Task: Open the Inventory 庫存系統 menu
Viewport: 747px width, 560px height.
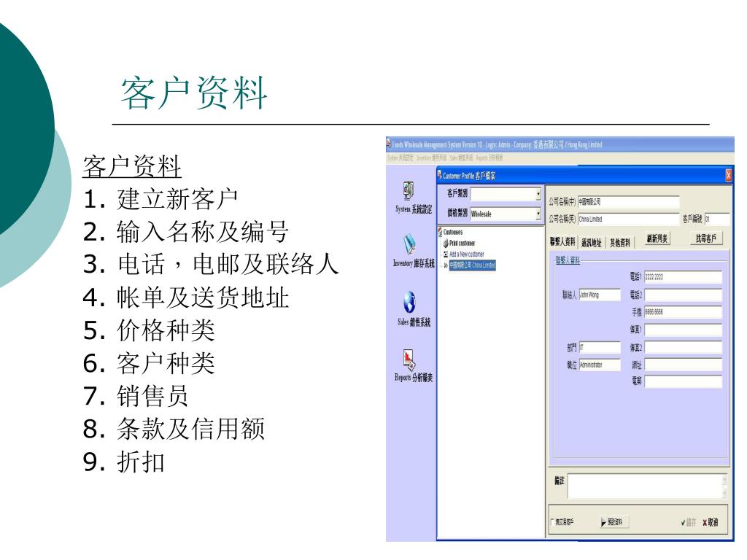Action: (431, 157)
